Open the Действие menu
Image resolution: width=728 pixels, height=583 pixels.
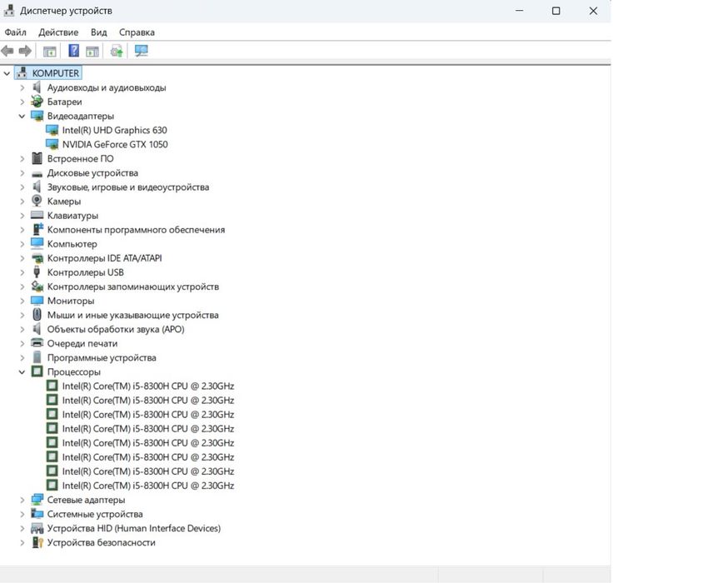tap(58, 32)
